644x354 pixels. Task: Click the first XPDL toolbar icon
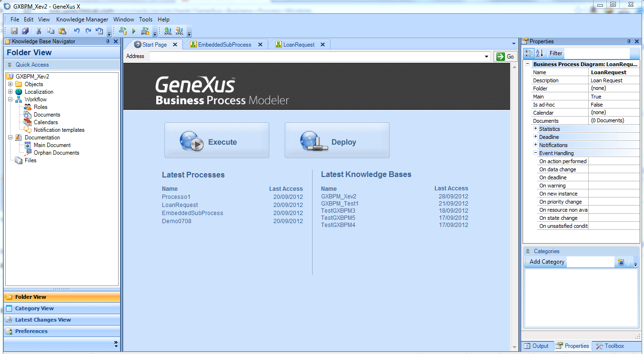[x=168, y=31]
